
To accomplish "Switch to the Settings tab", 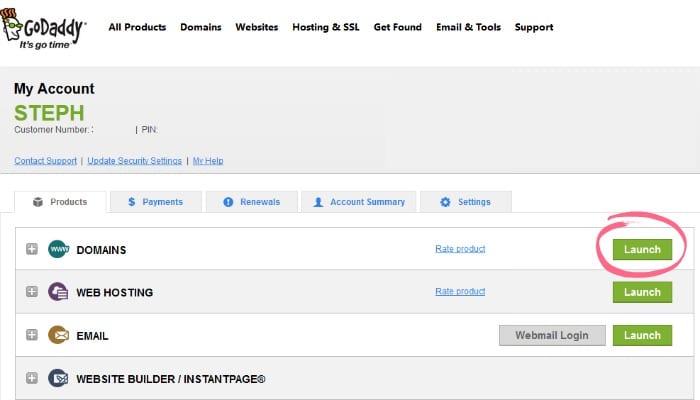I will click(x=466, y=202).
